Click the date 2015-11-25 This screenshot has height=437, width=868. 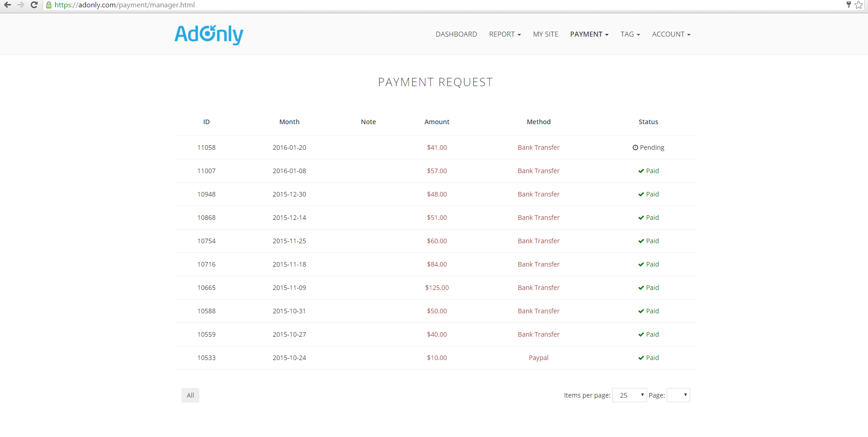[x=290, y=241]
